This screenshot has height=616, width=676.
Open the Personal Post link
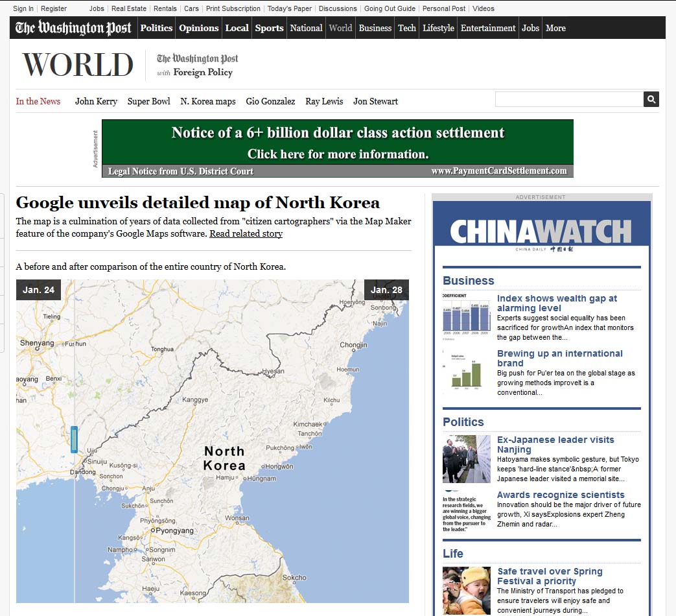pyautogui.click(x=444, y=8)
